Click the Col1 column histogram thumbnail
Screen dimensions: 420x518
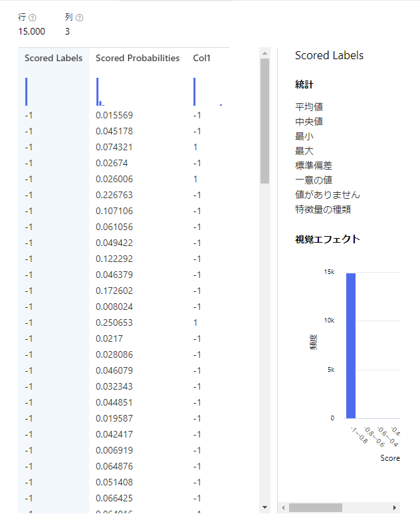[x=208, y=92]
